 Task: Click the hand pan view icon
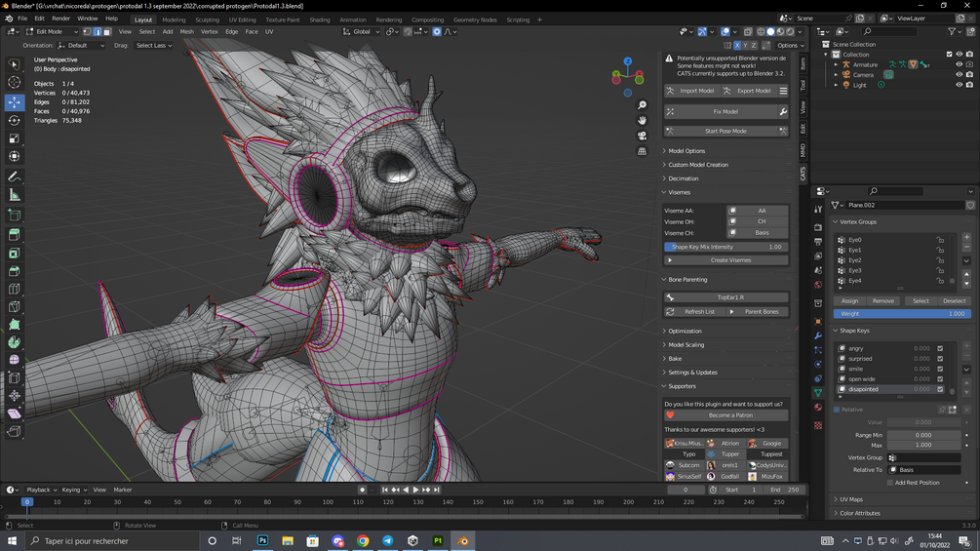pyautogui.click(x=642, y=120)
